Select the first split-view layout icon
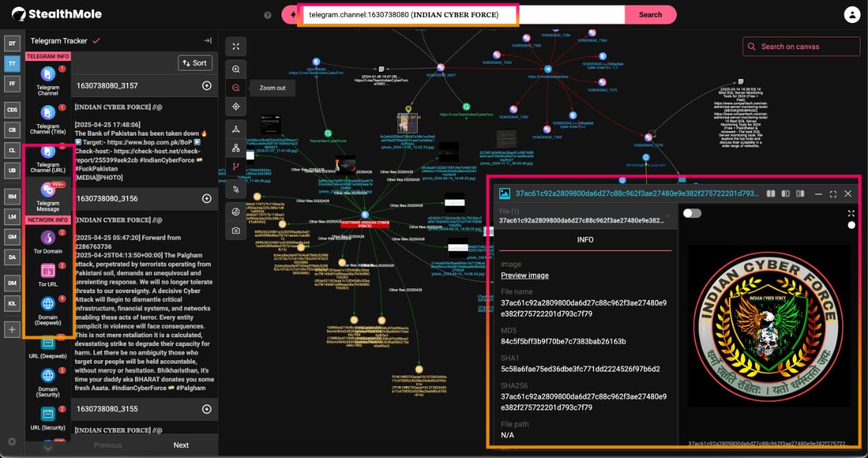 [x=771, y=194]
